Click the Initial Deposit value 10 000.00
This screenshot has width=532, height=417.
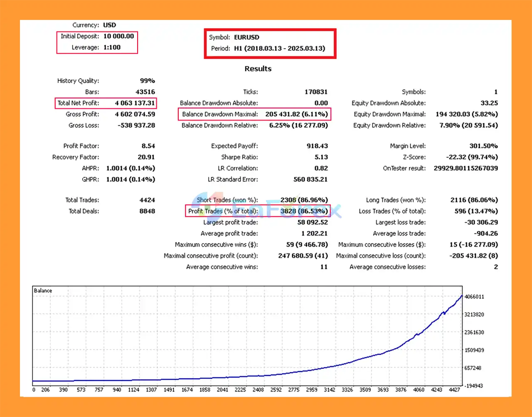118,36
